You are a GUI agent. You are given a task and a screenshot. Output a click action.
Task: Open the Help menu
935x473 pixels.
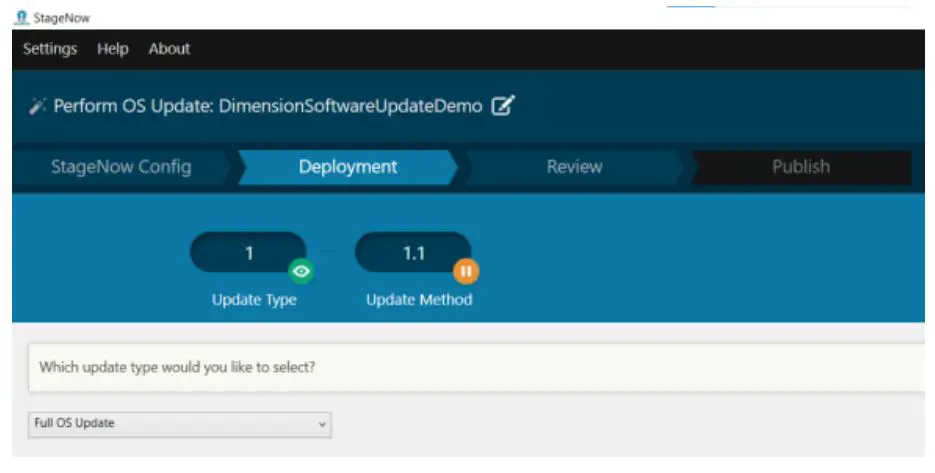[113, 49]
